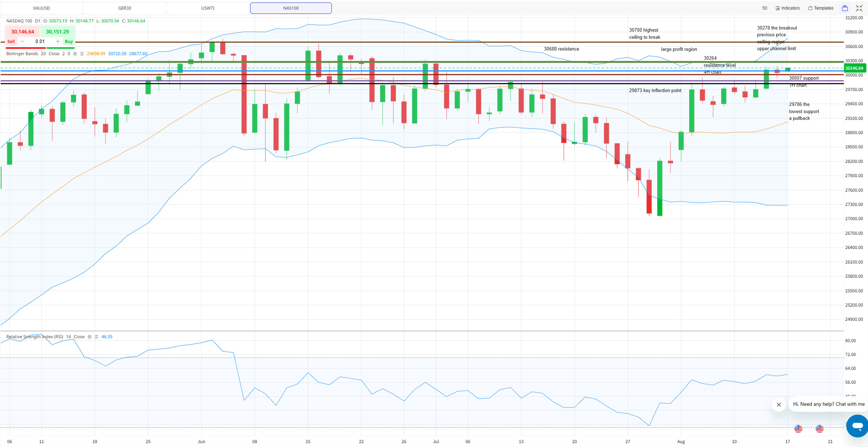Toggle the stacked chart tabs layout icon
The height and width of the screenshot is (447, 868).
(845, 8)
